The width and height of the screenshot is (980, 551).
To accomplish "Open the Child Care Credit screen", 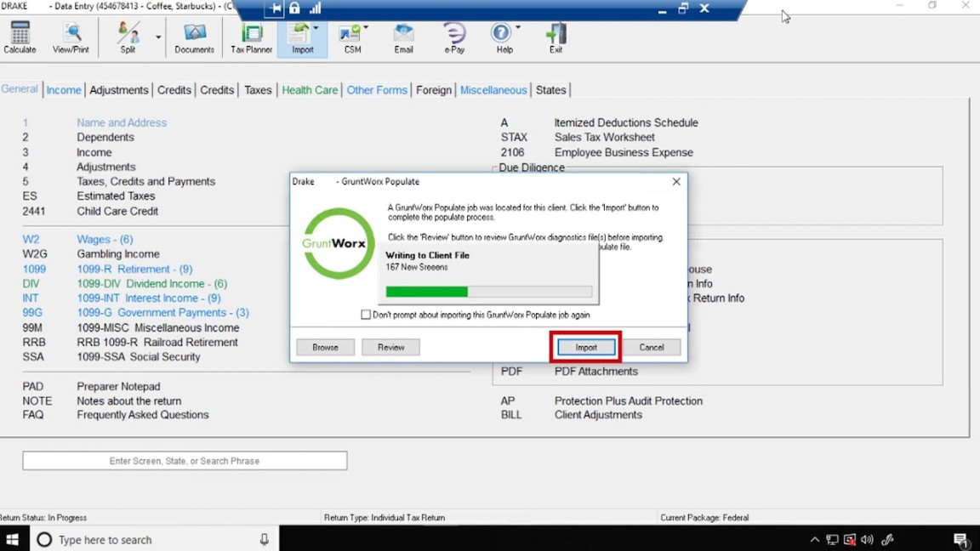I will [117, 211].
